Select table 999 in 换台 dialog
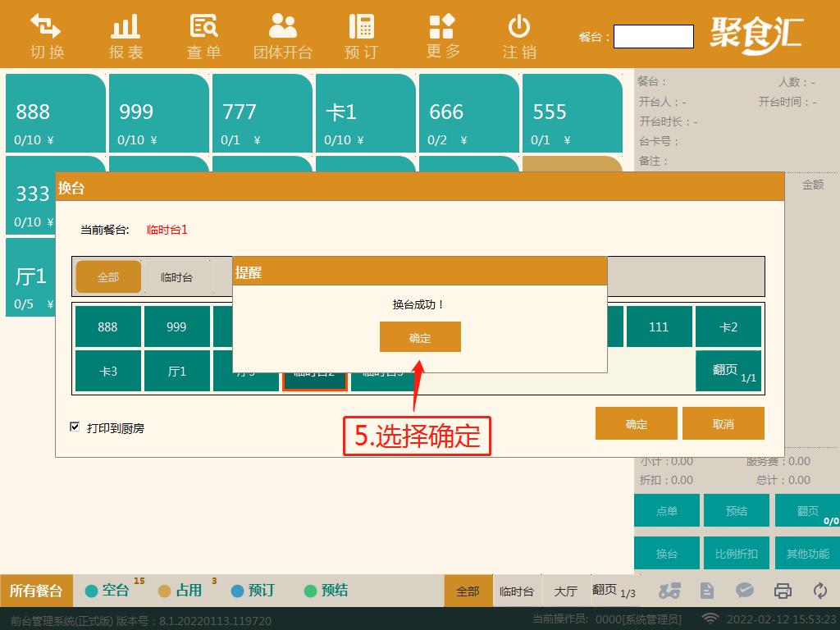The width and height of the screenshot is (840, 630). [177, 326]
